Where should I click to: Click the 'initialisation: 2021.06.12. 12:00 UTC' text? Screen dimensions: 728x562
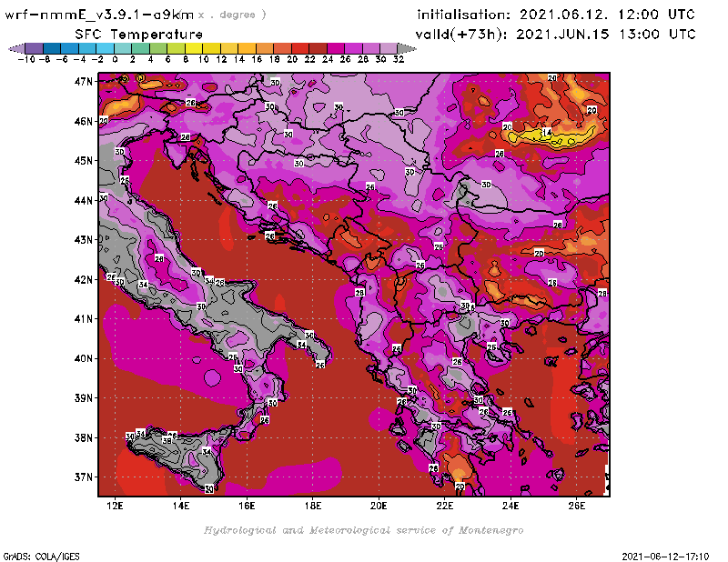[x=556, y=15]
